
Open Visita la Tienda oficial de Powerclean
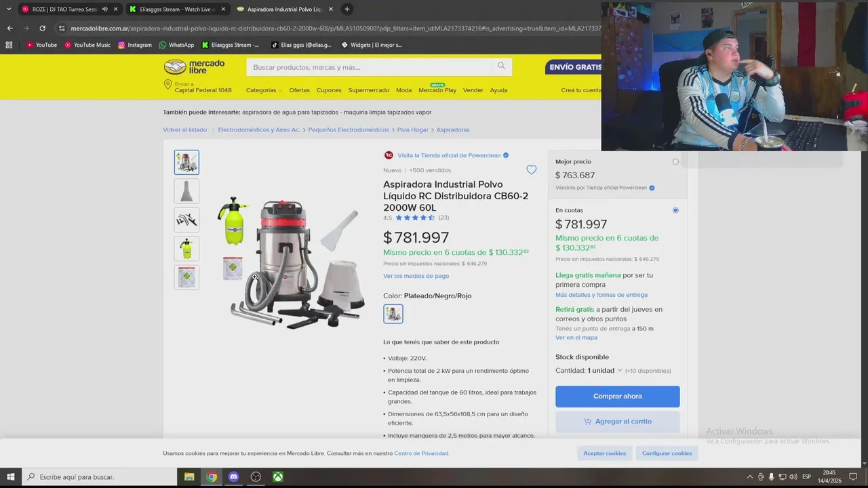449,155
